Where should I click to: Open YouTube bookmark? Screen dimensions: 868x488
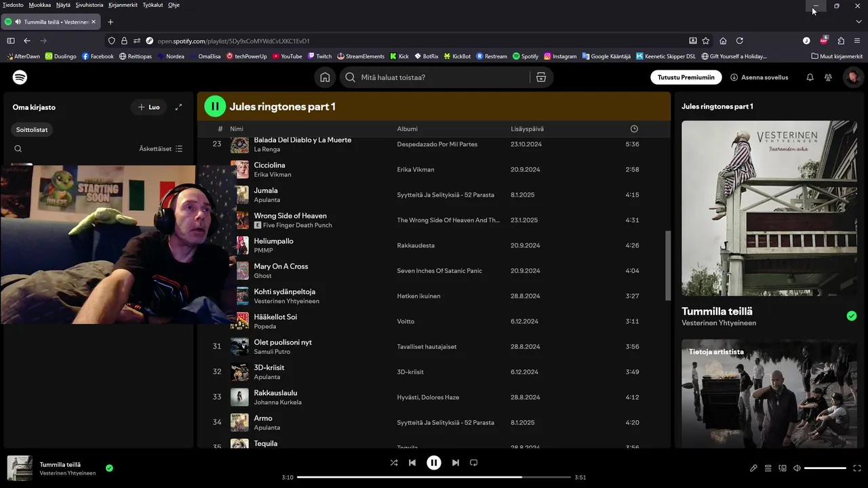[x=287, y=56]
